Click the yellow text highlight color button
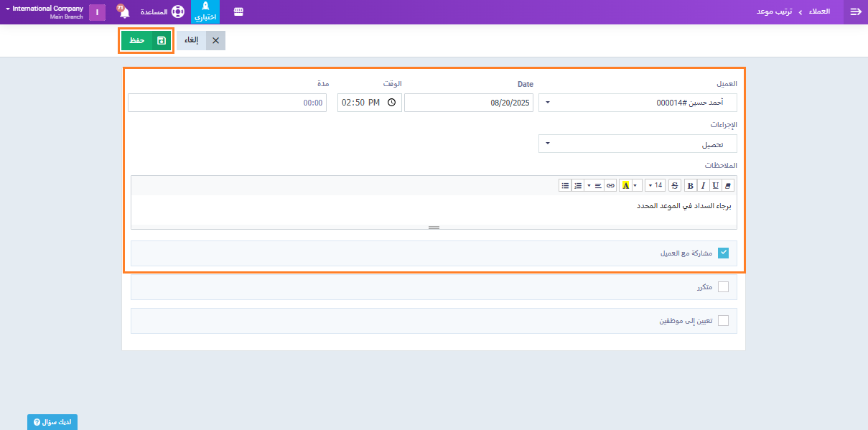 [626, 185]
